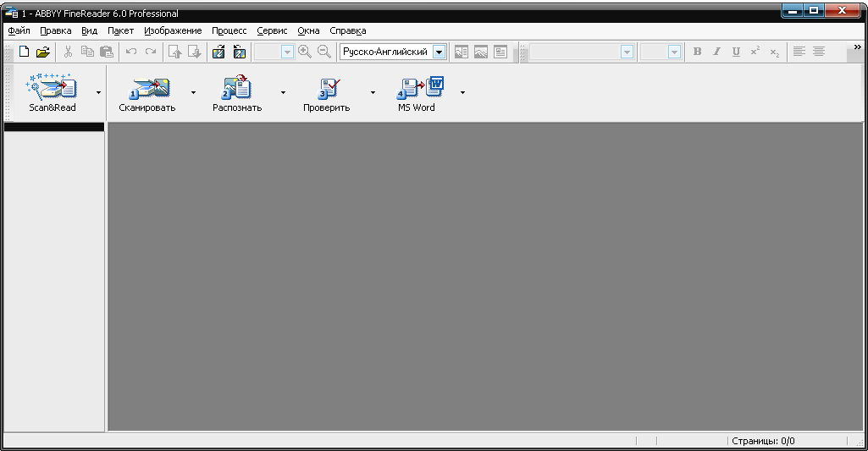Expand the Сканировать dropdown arrow
This screenshot has width=868, height=451.
click(x=193, y=92)
